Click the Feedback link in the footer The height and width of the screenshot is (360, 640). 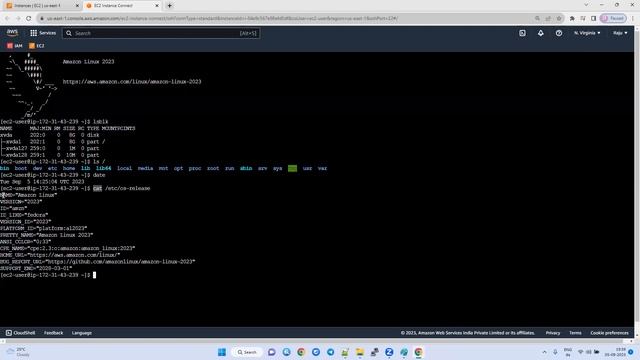click(x=53, y=333)
